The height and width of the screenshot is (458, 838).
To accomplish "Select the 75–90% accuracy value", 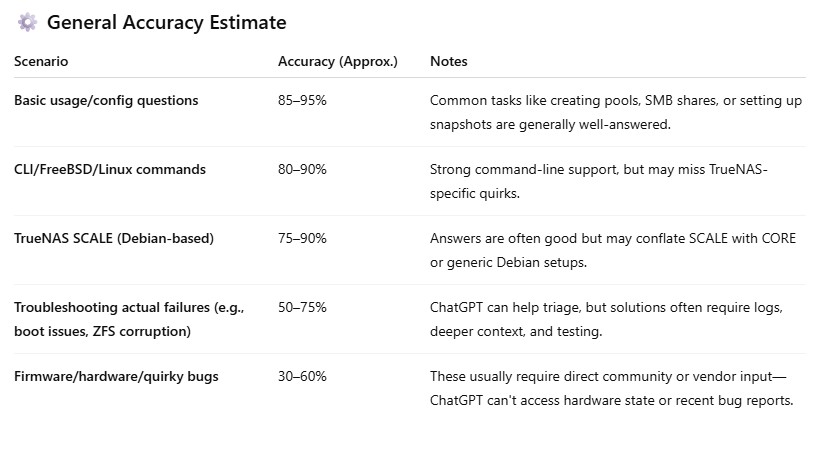I will click(x=302, y=238).
